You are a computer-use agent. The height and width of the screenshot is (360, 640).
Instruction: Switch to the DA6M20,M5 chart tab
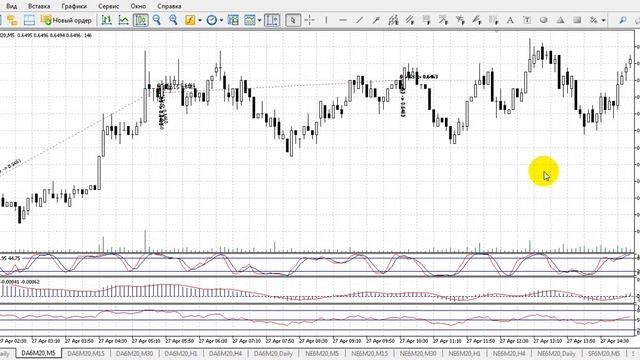click(x=38, y=353)
